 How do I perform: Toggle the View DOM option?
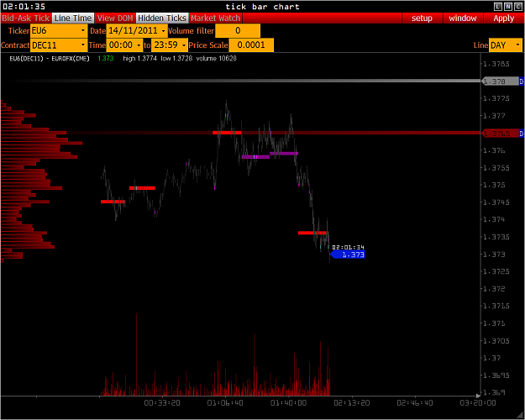tap(115, 18)
